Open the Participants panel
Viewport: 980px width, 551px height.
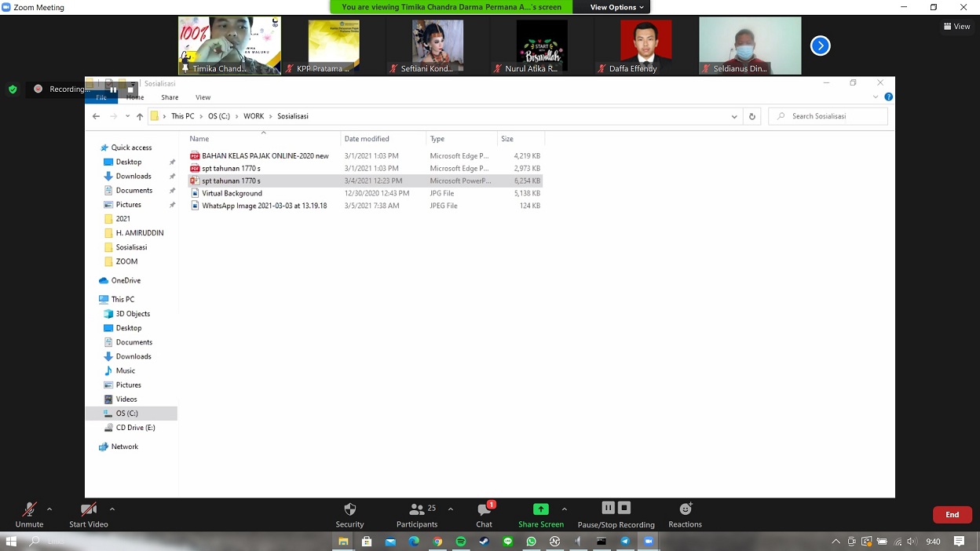417,509
